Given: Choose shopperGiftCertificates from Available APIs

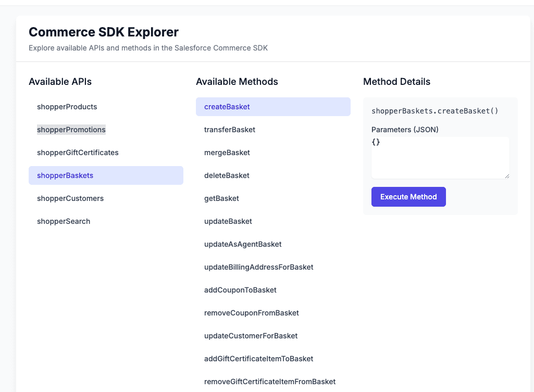Looking at the screenshot, I should 106,153.
